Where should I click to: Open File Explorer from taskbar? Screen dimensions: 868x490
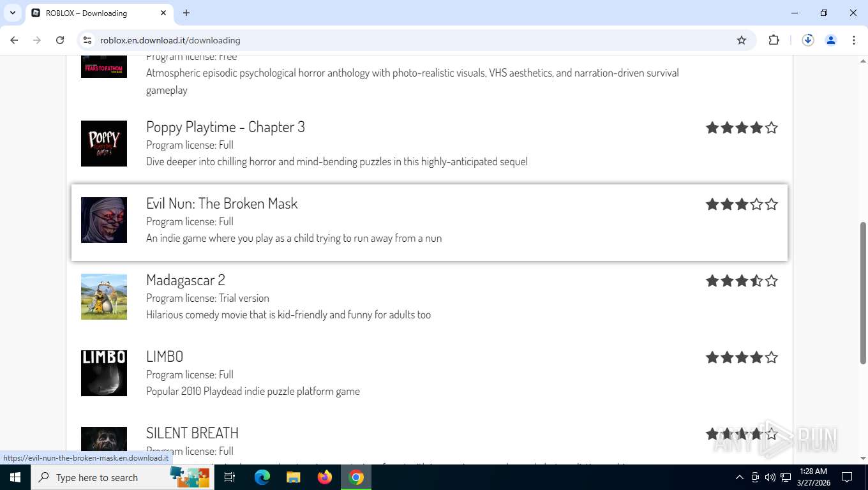tap(293, 477)
